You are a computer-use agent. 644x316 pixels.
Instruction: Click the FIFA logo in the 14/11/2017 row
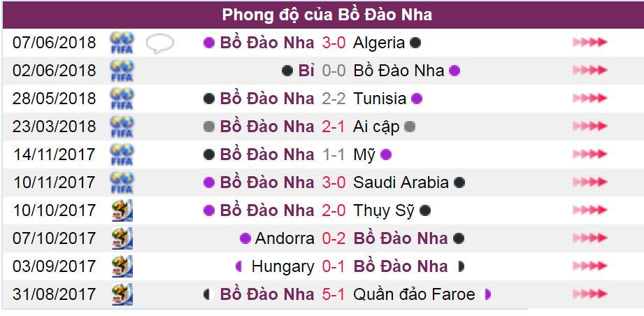122,155
